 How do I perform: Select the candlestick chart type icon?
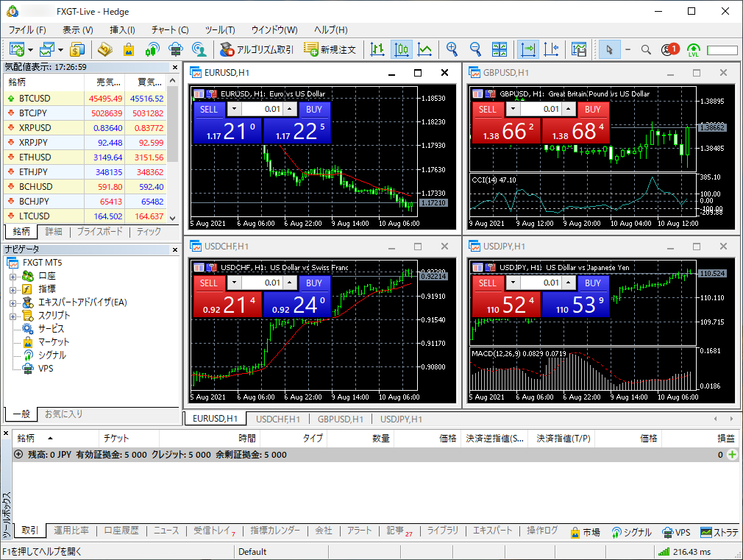click(402, 49)
